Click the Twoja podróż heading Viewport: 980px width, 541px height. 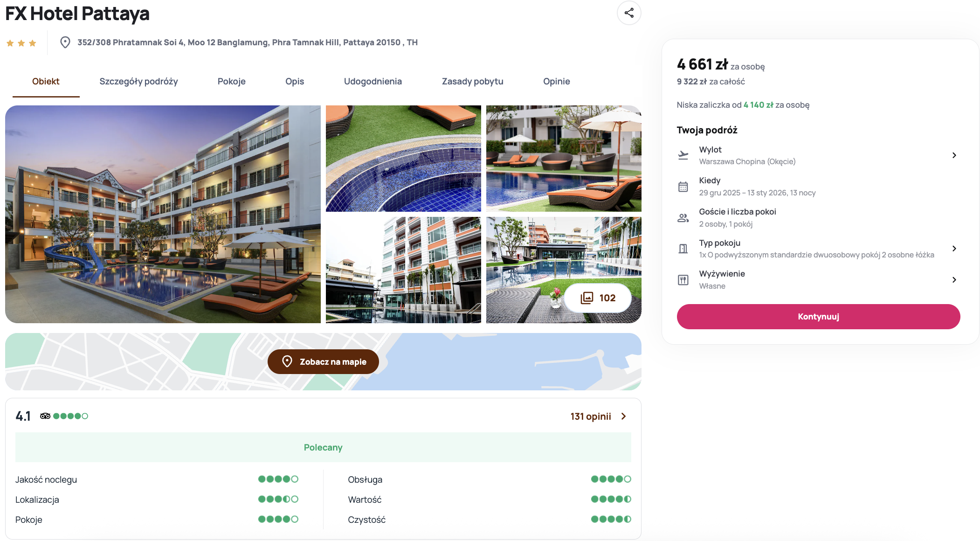[707, 130]
